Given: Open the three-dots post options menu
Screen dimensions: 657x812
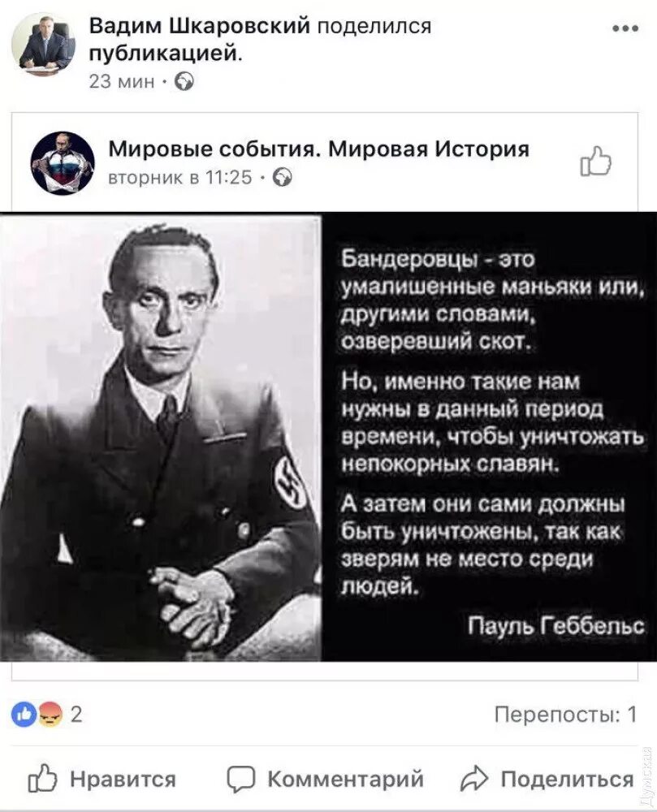Looking at the screenshot, I should [x=625, y=29].
